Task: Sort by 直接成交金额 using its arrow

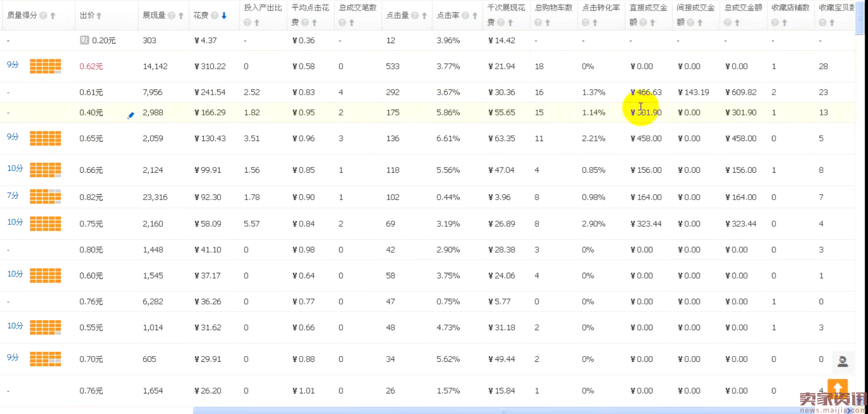Action: [652, 22]
